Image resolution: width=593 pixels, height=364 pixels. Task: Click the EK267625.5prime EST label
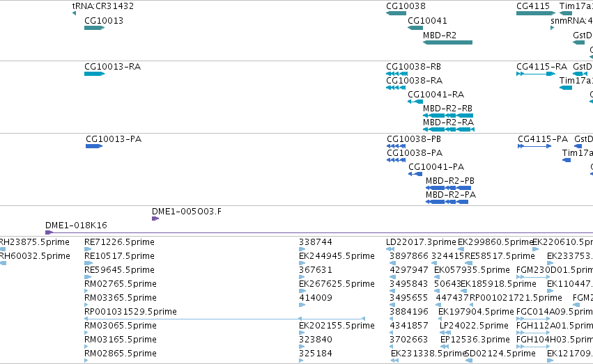click(x=337, y=284)
